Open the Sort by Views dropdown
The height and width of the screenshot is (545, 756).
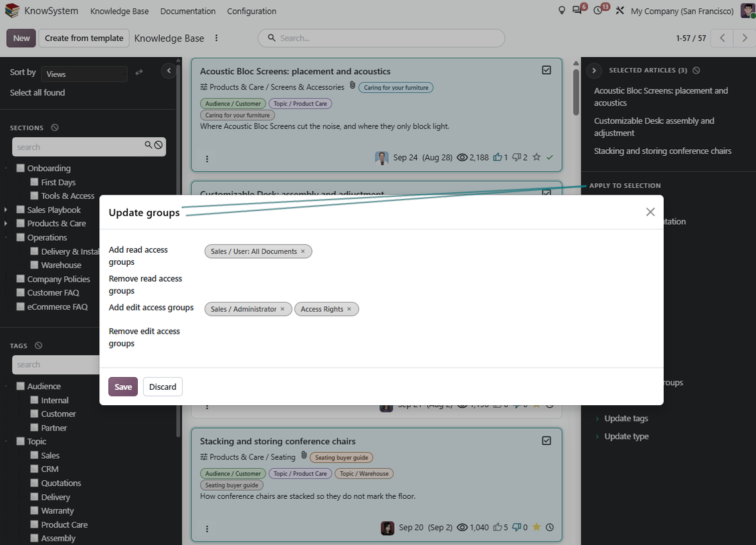click(x=84, y=74)
